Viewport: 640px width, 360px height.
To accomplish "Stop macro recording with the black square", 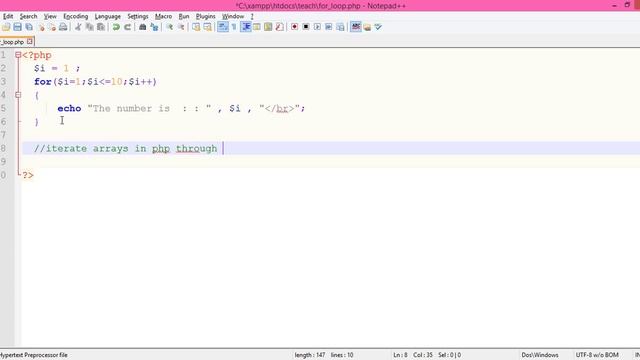I will pos(306,27).
